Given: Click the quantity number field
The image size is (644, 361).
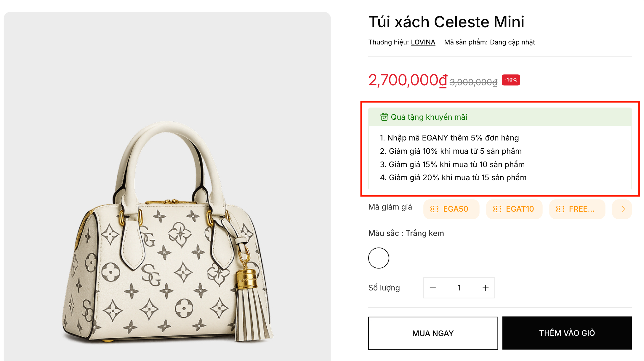Looking at the screenshot, I should click(459, 288).
